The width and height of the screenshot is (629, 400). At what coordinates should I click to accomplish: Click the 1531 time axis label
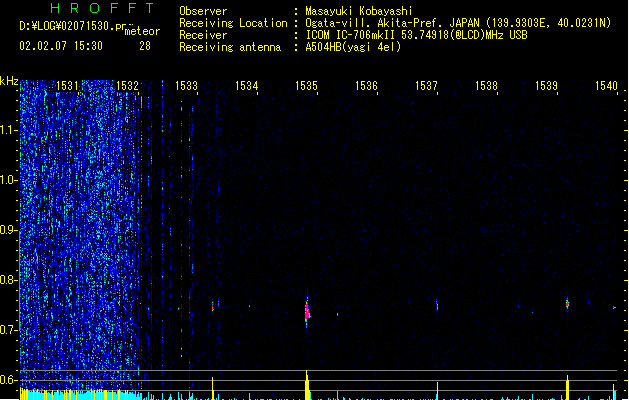coord(67,86)
